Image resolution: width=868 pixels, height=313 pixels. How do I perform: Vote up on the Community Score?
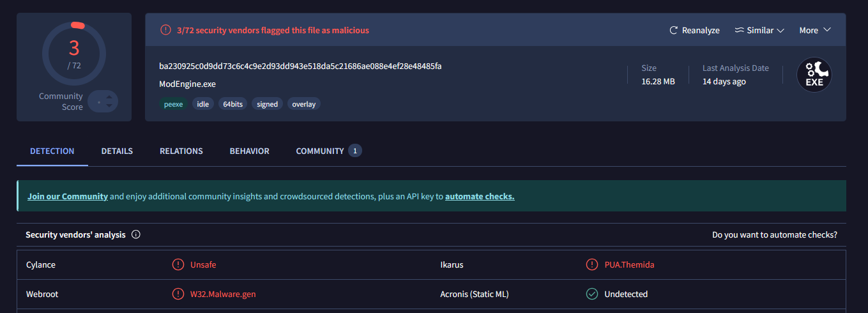[109, 97]
